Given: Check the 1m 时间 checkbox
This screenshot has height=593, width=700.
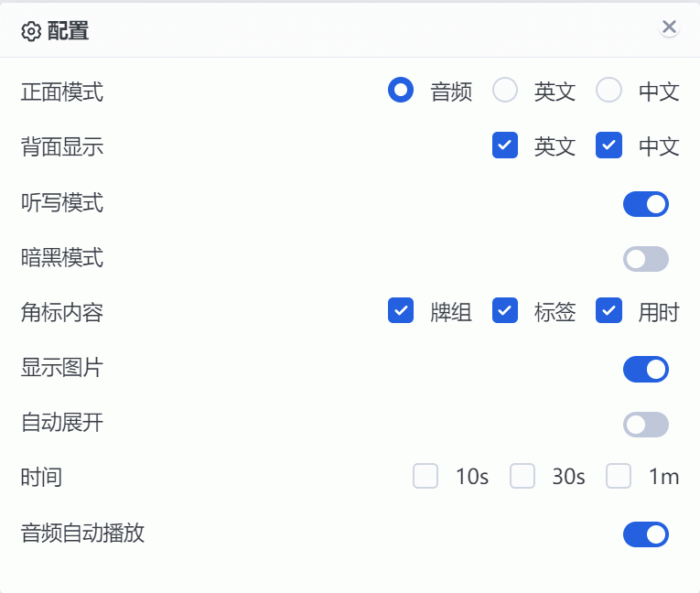Looking at the screenshot, I should pos(619,477).
